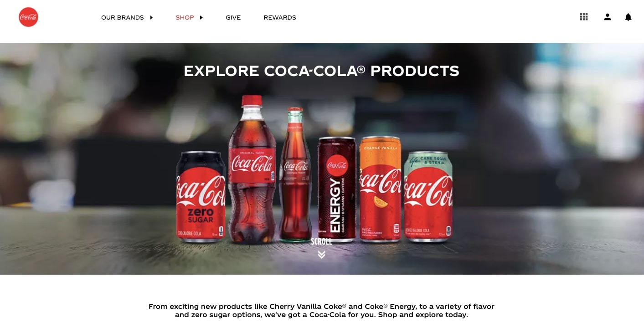Select the Original Taste plastic bottle
Image resolution: width=644 pixels, height=323 pixels.
coord(252,169)
